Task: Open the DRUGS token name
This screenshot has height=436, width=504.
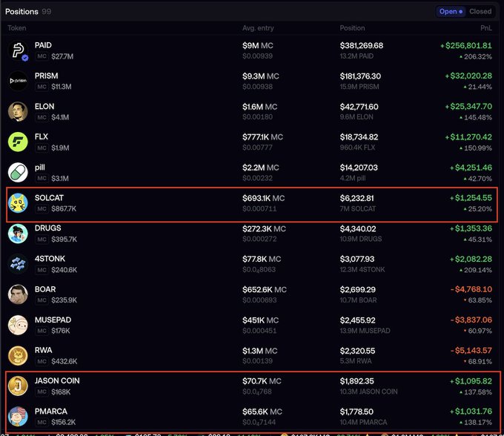Action: click(48, 228)
